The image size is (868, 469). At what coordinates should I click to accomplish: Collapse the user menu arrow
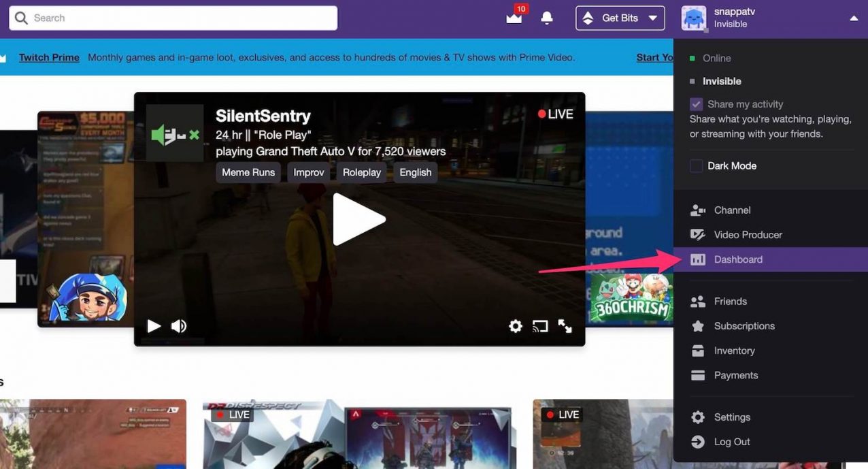854,18
